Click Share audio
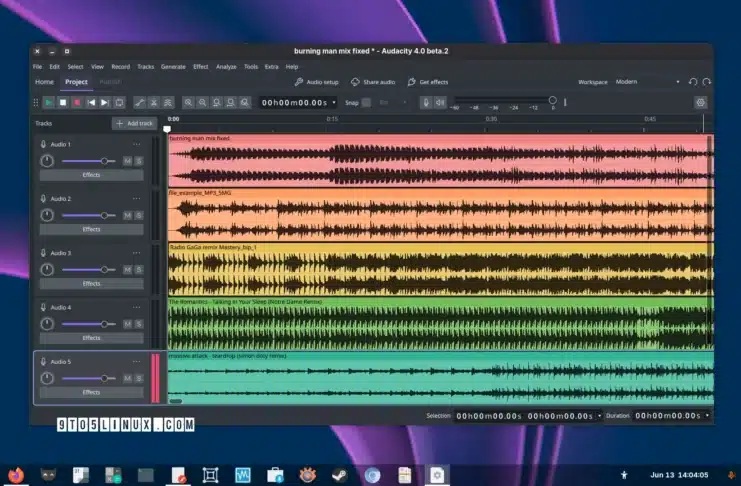741x486 pixels. pyautogui.click(x=373, y=82)
